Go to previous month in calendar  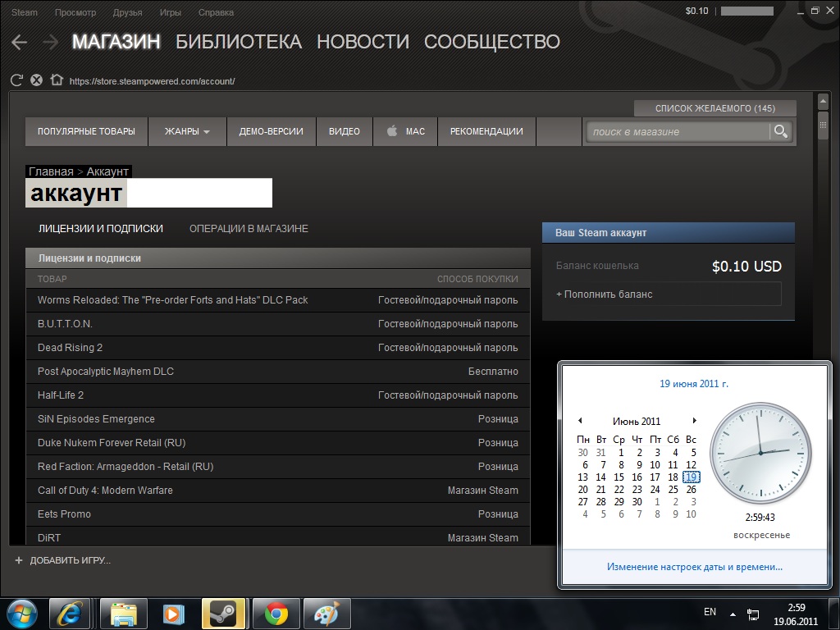[580, 421]
